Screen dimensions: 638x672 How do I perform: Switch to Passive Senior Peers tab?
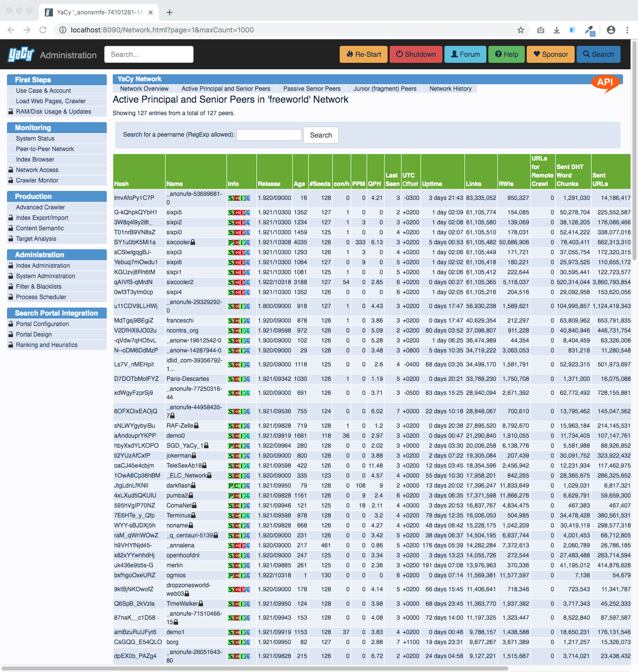click(312, 89)
